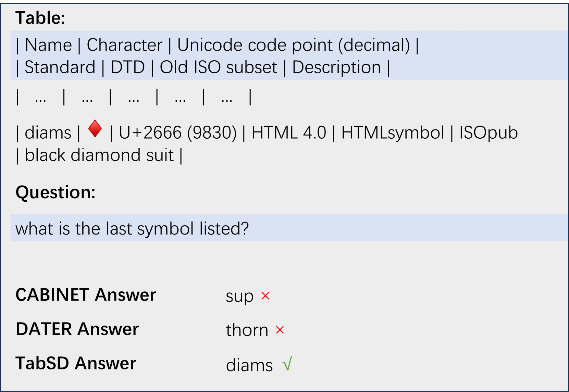
Task: Click the "TabSD Answer" label
Action: 76,363
